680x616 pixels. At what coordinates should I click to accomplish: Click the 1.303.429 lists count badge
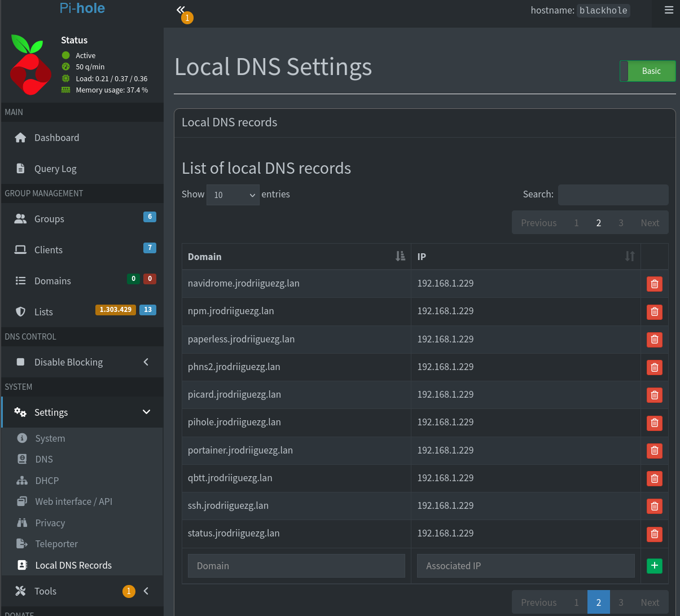pos(116,310)
